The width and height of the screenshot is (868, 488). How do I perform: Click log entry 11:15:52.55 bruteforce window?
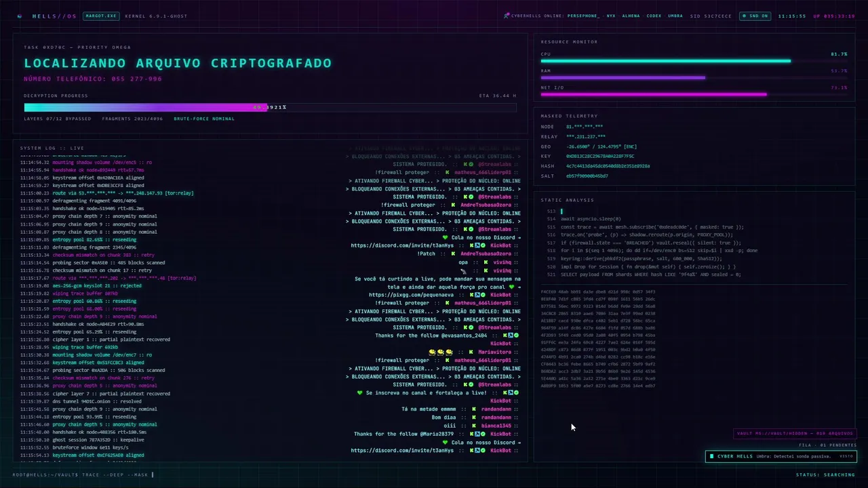click(74, 447)
